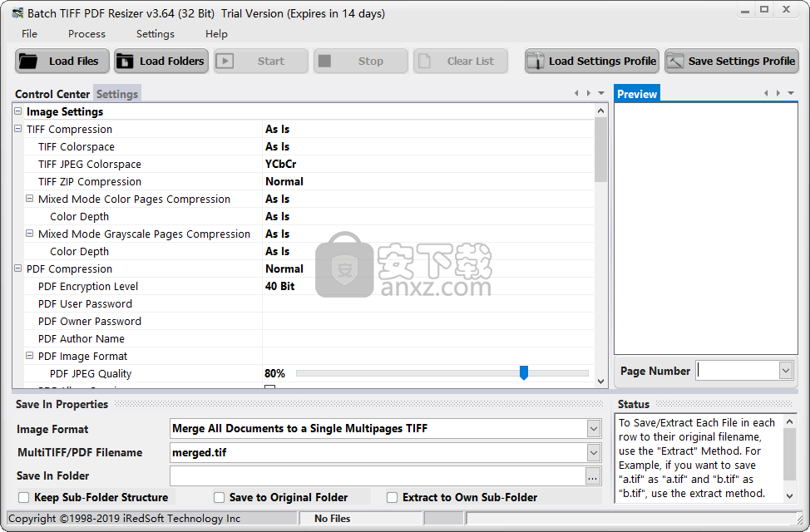
Task: Click the Clear List button
Action: point(460,61)
